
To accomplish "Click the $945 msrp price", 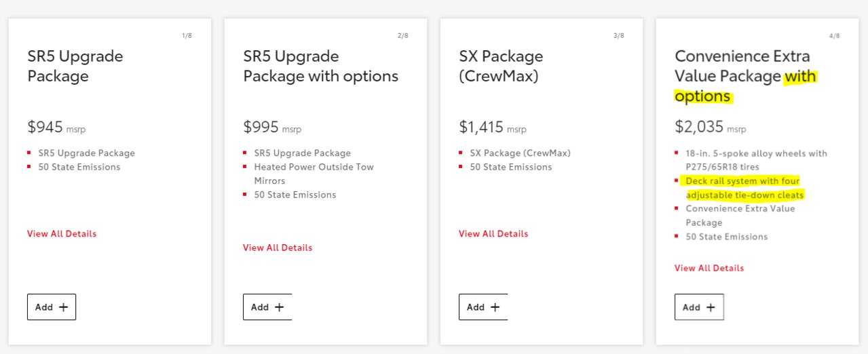I will coord(56,127).
